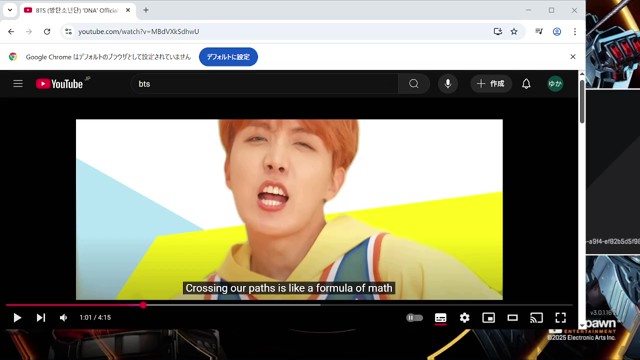Click the address bar URL
The width and height of the screenshot is (640, 360).
pos(139,31)
